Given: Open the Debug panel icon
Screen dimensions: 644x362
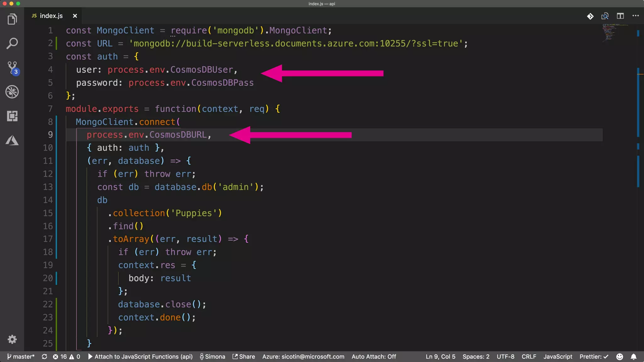Looking at the screenshot, I should click(x=12, y=92).
